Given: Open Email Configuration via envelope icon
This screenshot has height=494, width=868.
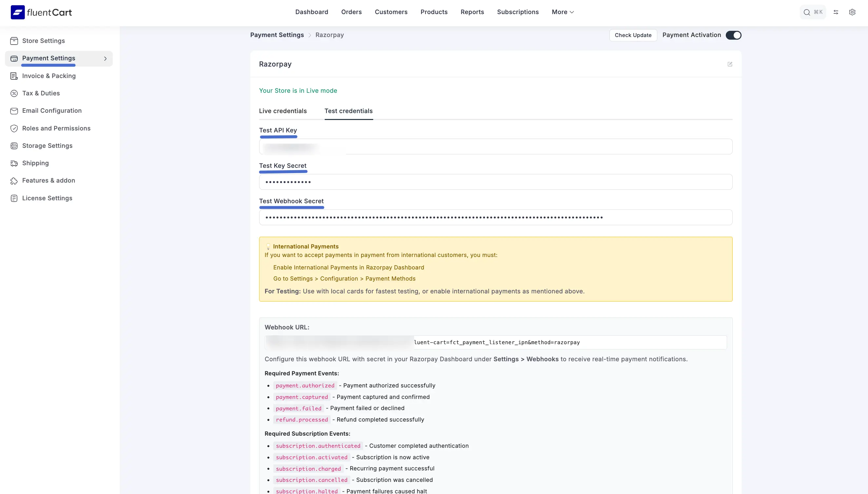Looking at the screenshot, I should pos(14,110).
